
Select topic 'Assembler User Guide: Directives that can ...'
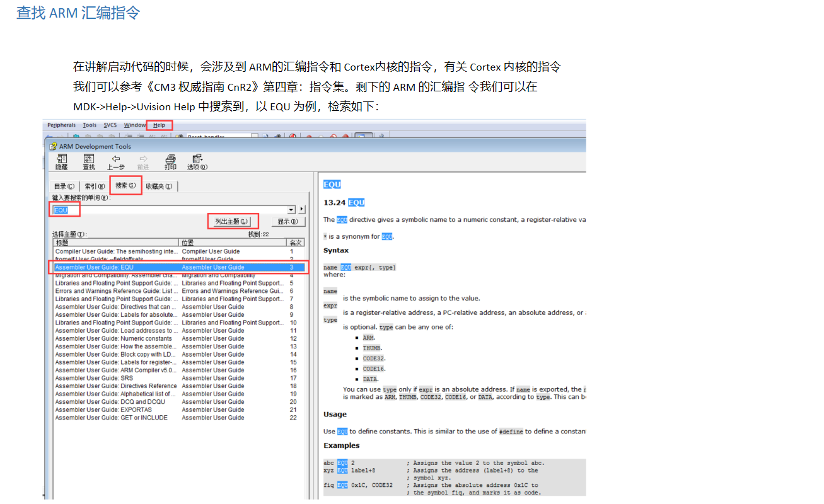[x=180, y=307]
